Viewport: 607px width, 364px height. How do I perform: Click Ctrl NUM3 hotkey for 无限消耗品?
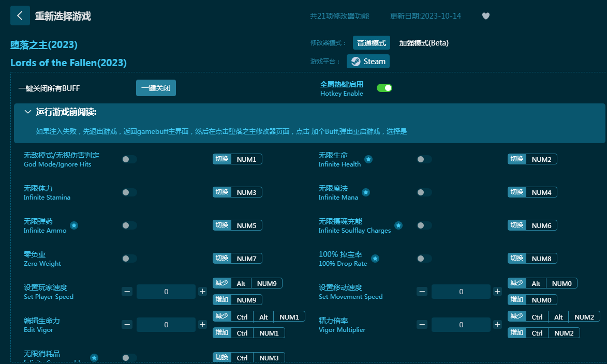[249, 358]
